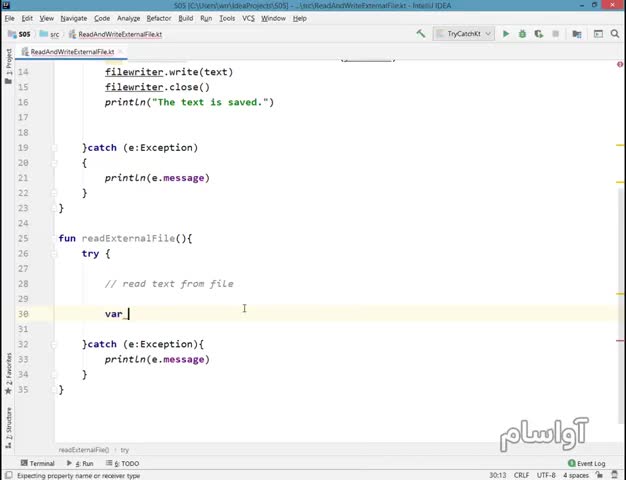The width and height of the screenshot is (626, 480).
Task: Open the Terminal tool window
Action: pos(37,463)
